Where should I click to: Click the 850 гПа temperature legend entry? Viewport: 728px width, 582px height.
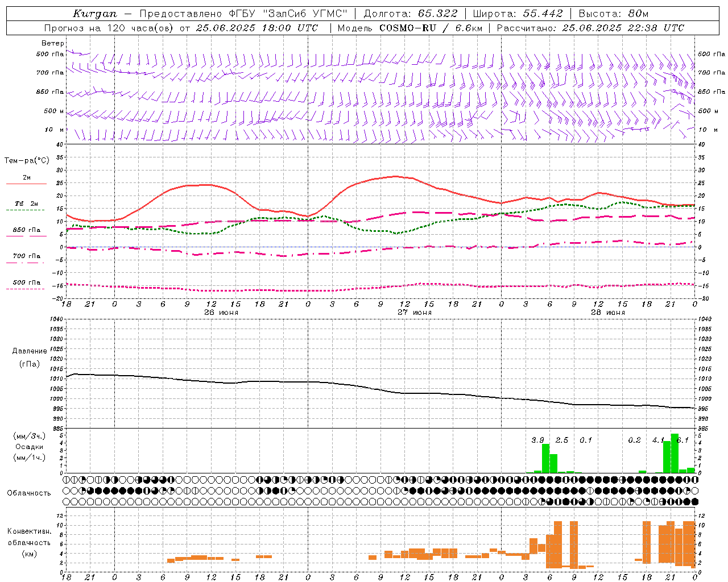(x=26, y=232)
